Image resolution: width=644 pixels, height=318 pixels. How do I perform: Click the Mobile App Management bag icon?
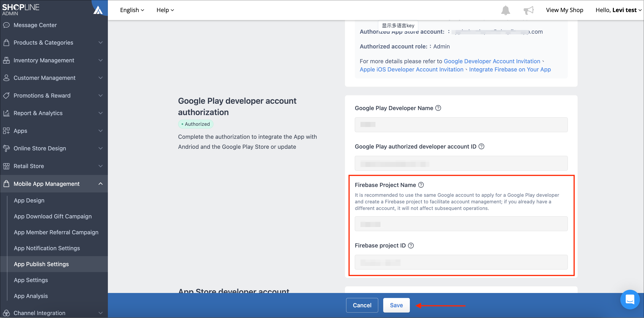[x=7, y=184]
